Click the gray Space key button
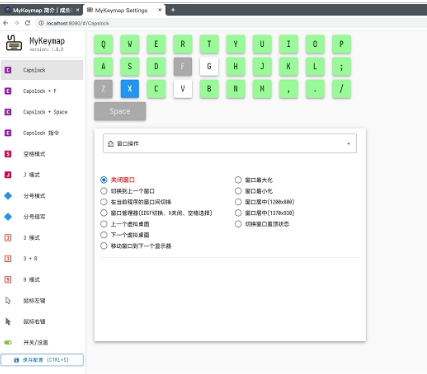Viewport: 427px width, 374px height. coord(120,111)
